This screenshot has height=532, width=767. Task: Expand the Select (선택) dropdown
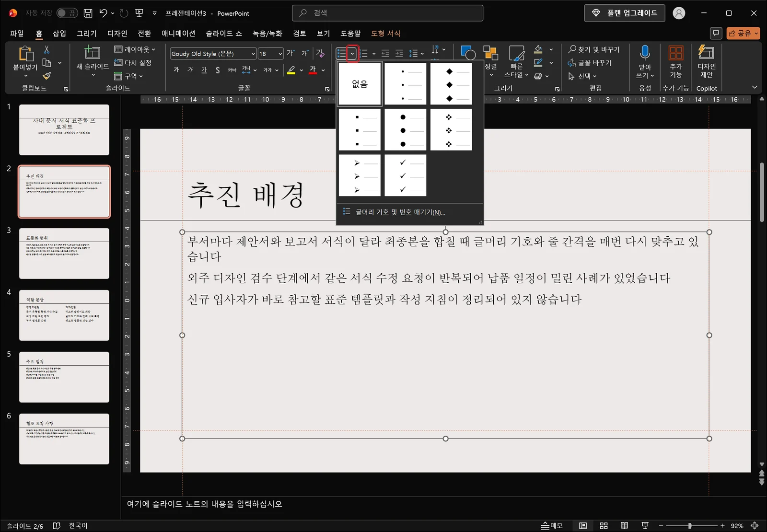click(582, 76)
